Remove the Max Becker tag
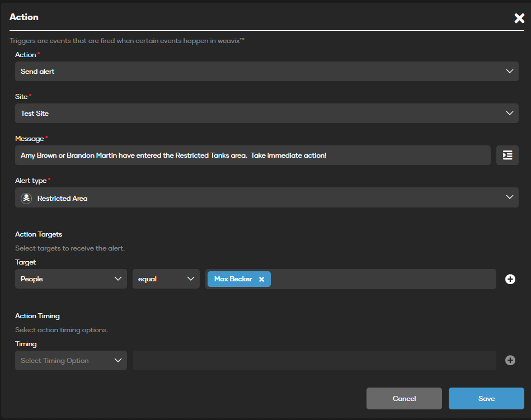The image size is (531, 420). [x=261, y=279]
